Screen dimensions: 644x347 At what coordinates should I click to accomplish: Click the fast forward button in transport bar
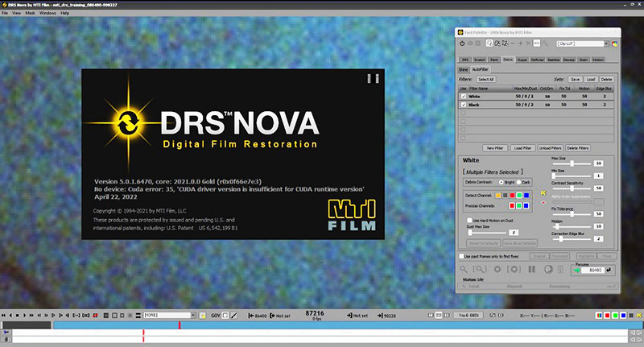[x=31, y=316]
